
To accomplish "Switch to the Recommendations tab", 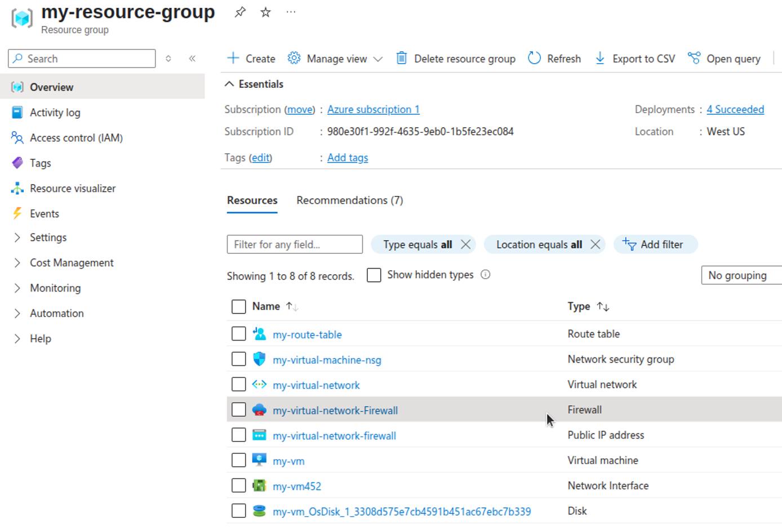I will coord(349,200).
